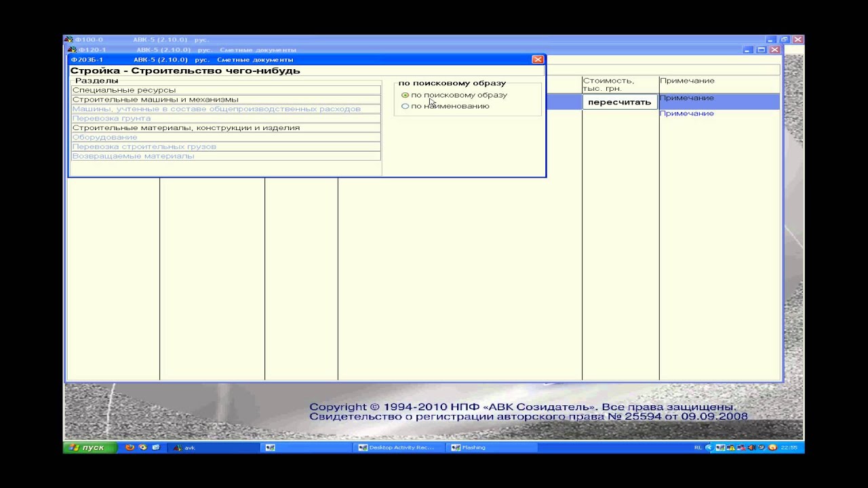Viewport: 868px width, 488px height.
Task: Open the 'пуск' Start menu
Action: 91,447
